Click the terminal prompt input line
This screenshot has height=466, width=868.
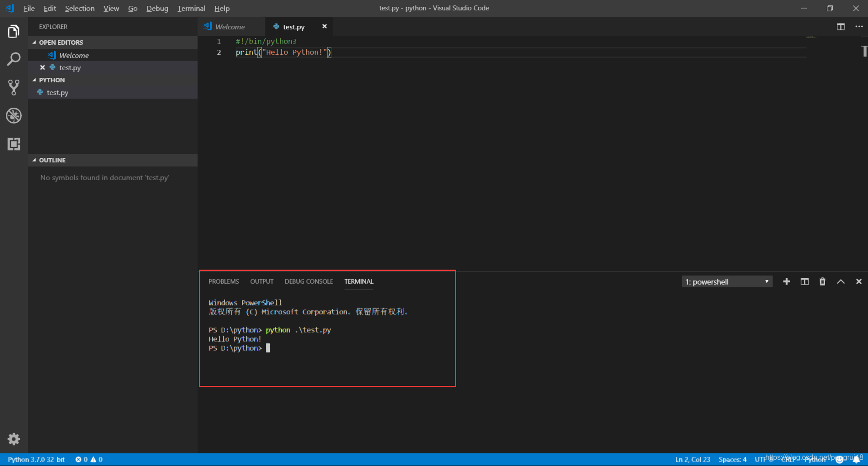point(239,348)
